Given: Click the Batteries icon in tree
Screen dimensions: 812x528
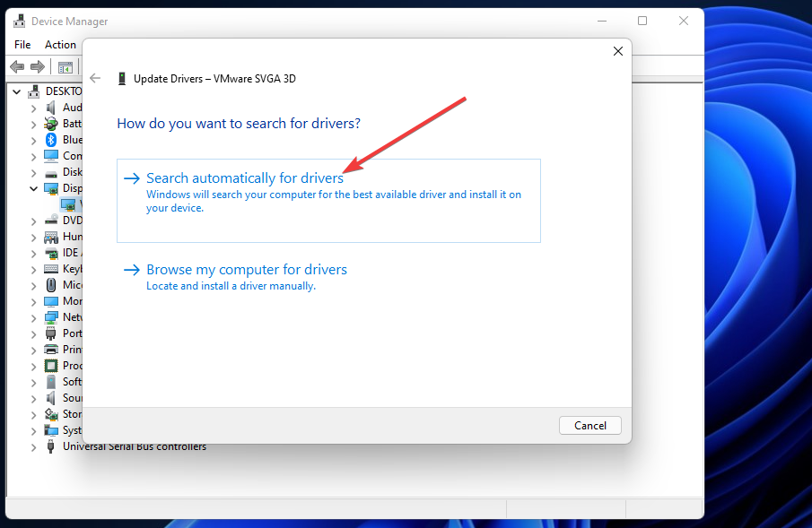Looking at the screenshot, I should pyautogui.click(x=51, y=124).
